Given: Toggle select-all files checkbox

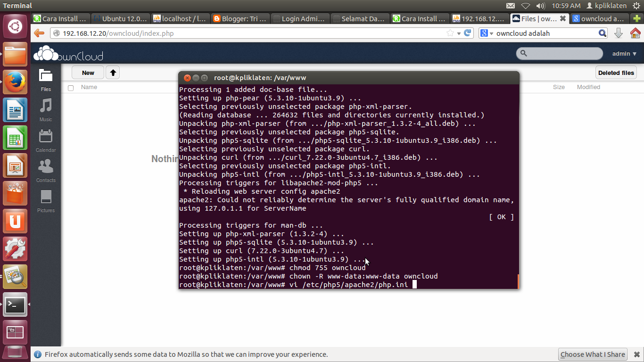Looking at the screenshot, I should [x=71, y=88].
